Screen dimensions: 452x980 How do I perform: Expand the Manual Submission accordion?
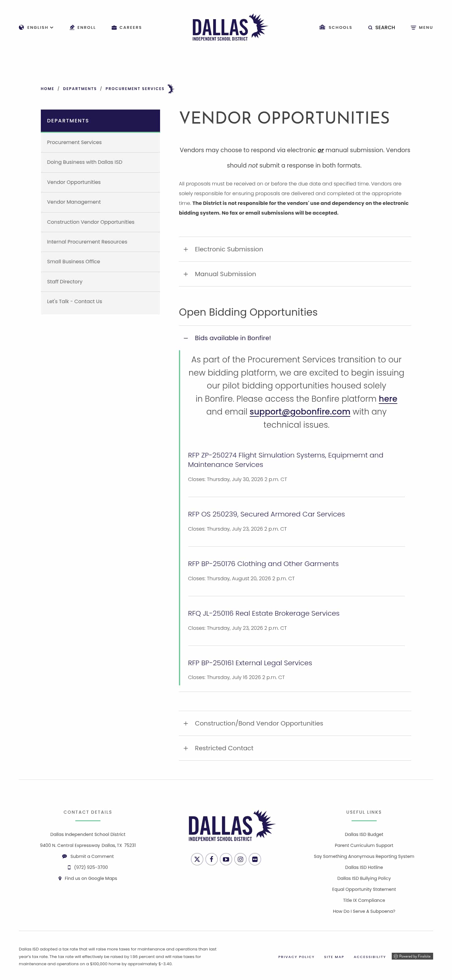[295, 274]
